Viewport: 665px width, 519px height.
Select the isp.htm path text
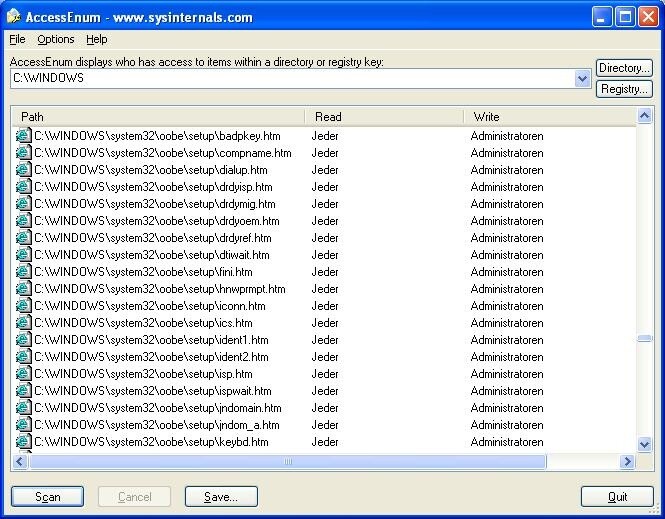[143, 374]
